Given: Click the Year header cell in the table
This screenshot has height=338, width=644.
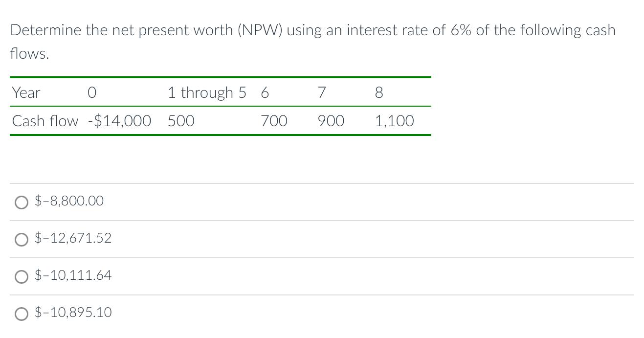Looking at the screenshot, I should (25, 92).
